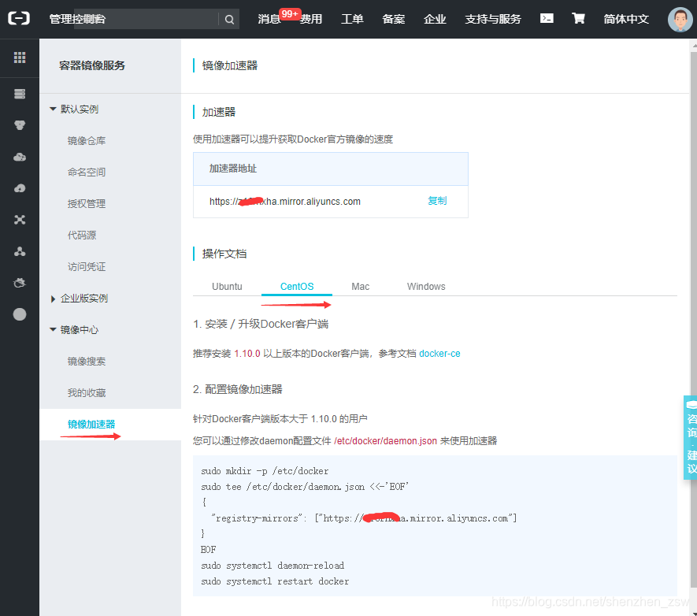This screenshot has height=616, width=697.
Task: Click the 'sudo systemctl restart docker' line
Action: click(x=275, y=581)
